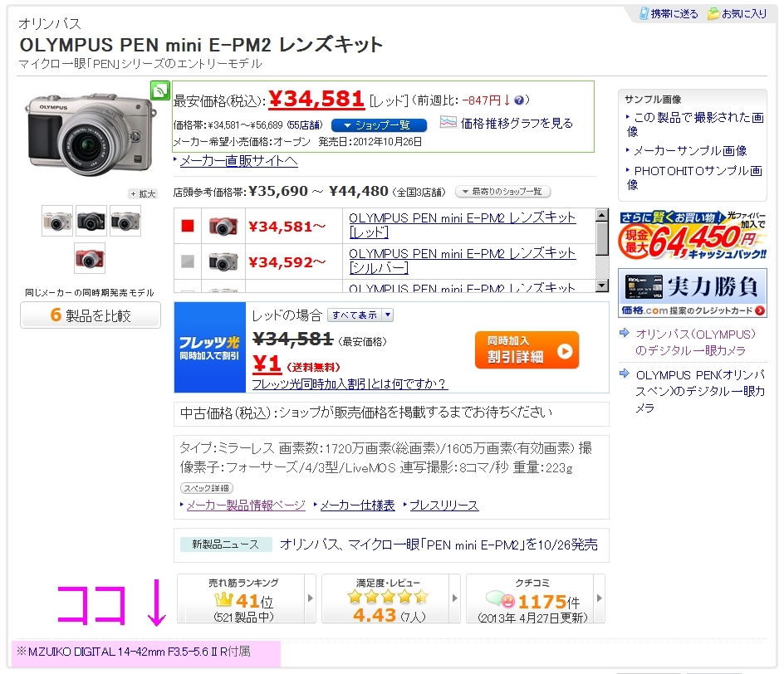Open the メーカー仕様表 link

(x=357, y=505)
